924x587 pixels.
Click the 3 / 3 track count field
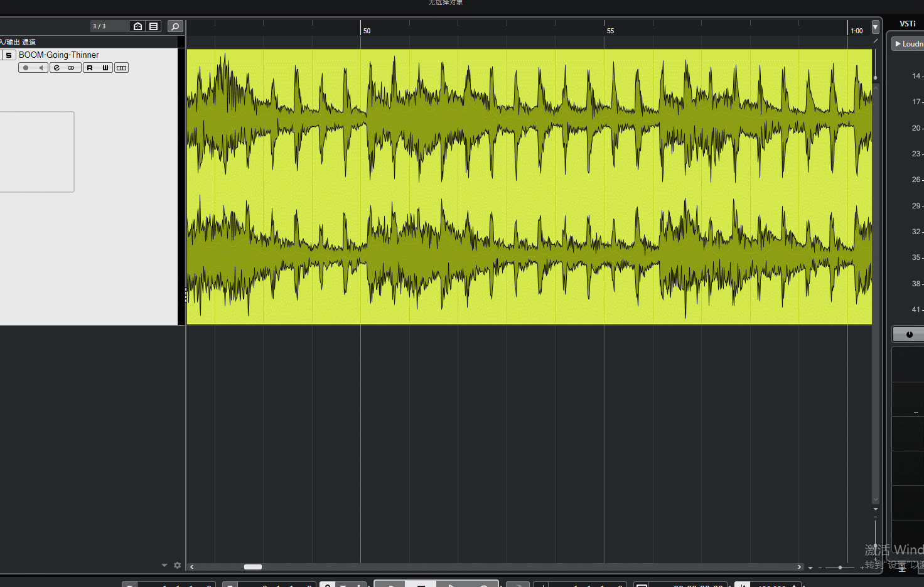click(x=109, y=26)
